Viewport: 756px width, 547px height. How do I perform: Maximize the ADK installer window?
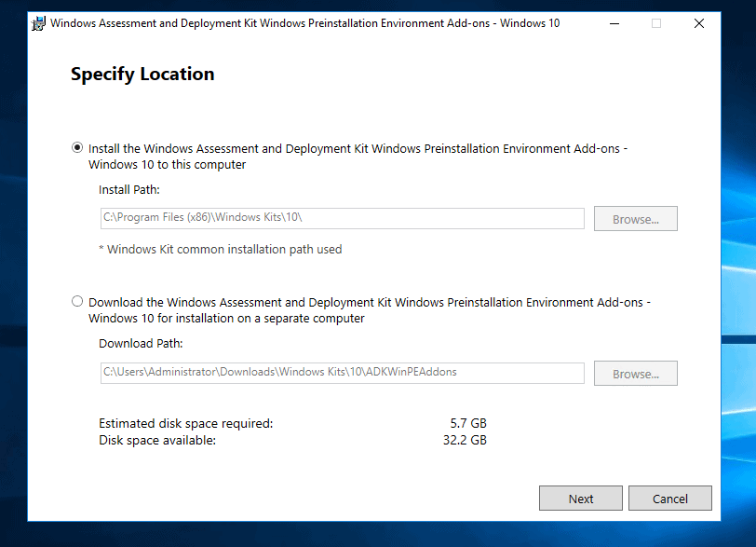click(656, 22)
